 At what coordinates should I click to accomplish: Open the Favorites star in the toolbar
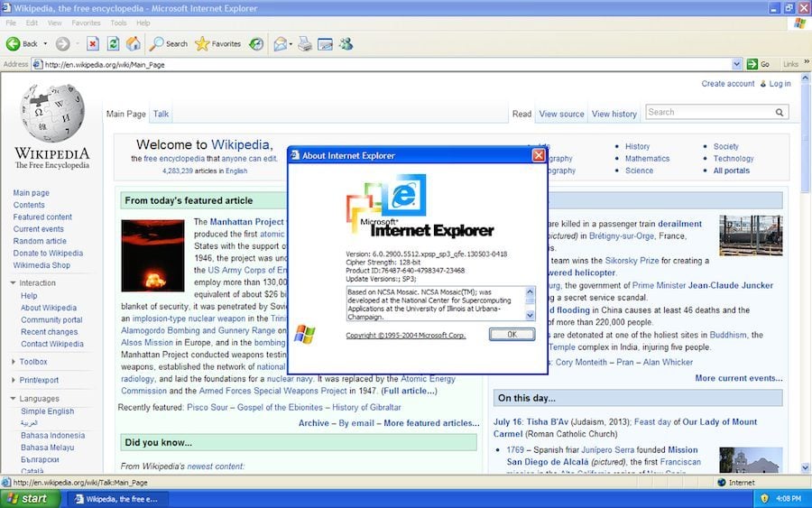click(x=217, y=44)
